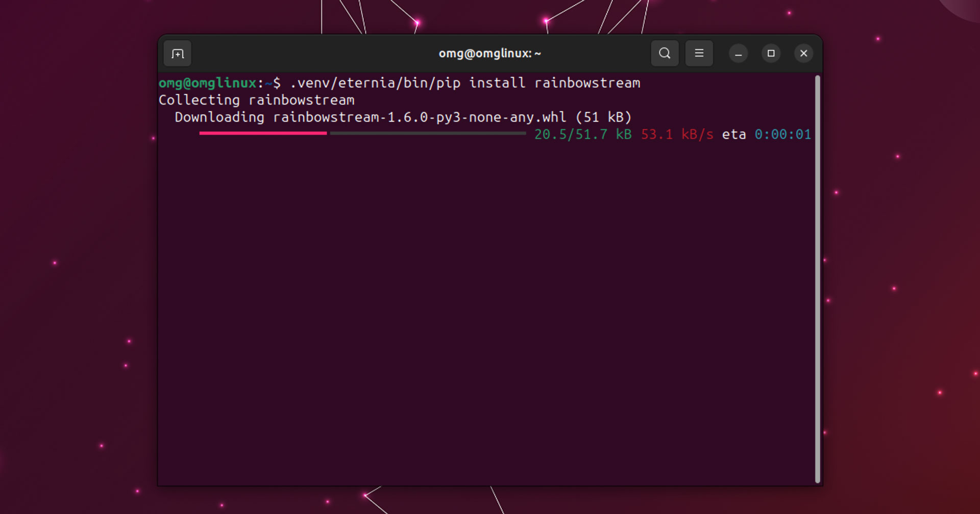Image resolution: width=980 pixels, height=514 pixels.
Task: Click the eta '0:00:01' value
Action: (x=782, y=135)
